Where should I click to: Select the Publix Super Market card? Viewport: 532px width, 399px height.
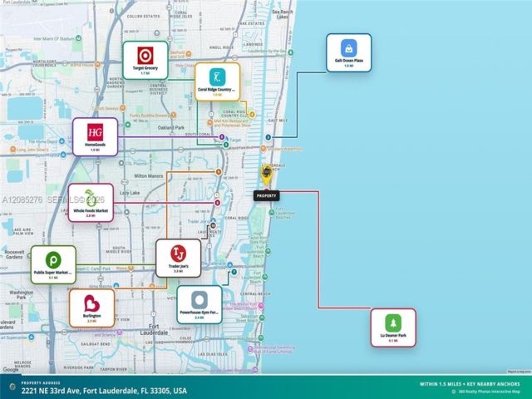pyautogui.click(x=53, y=264)
